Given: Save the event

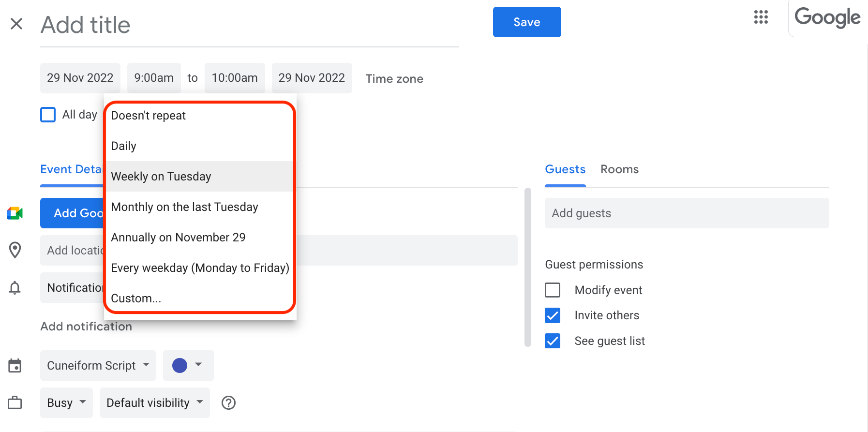Looking at the screenshot, I should click(x=526, y=22).
